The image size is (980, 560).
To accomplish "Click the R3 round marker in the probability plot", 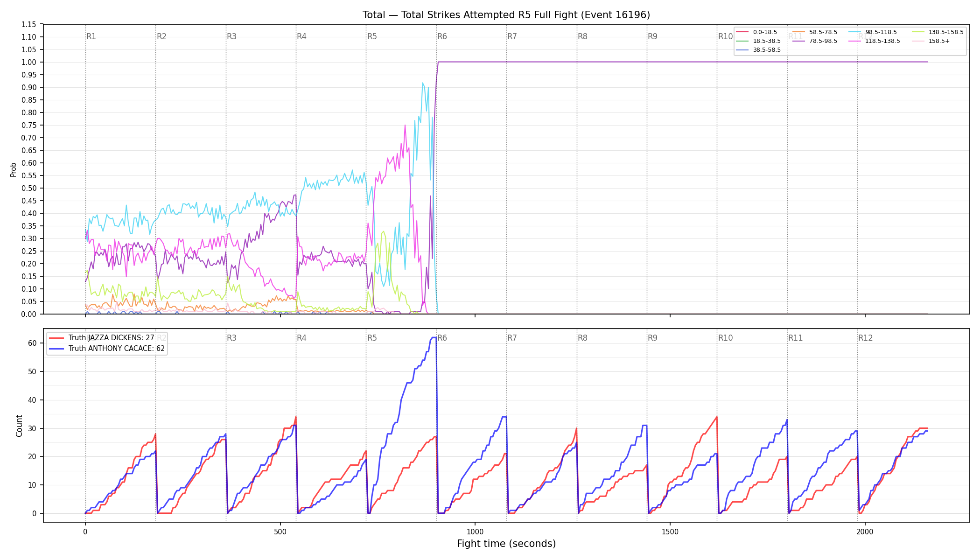I will point(232,36).
